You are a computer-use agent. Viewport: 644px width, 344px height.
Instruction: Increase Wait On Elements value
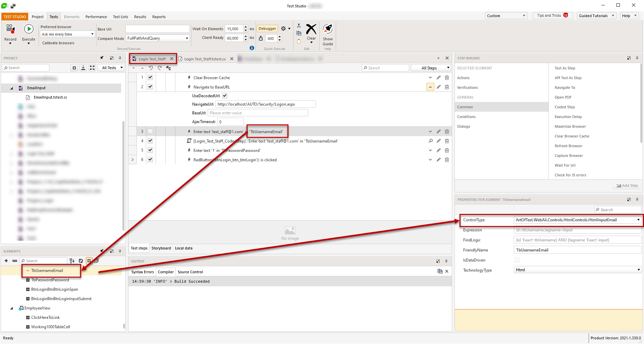(x=246, y=27)
